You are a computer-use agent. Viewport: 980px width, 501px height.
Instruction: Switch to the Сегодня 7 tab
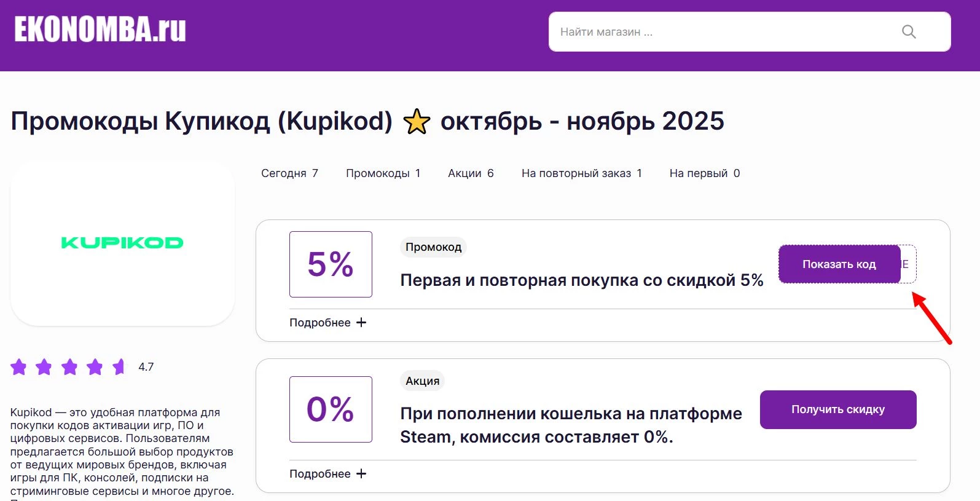coord(289,173)
